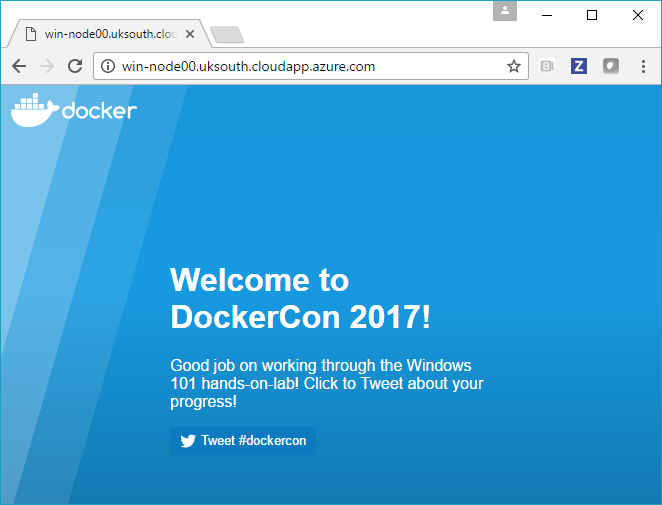The image size is (662, 505).
Task: Open the Chrome user profile button
Action: tap(505, 11)
